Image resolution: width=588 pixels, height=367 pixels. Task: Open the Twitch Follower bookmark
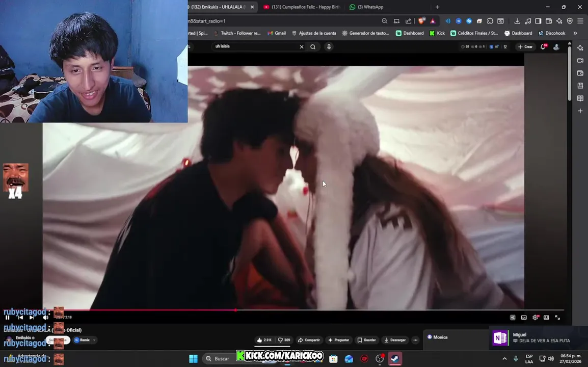tap(237, 33)
